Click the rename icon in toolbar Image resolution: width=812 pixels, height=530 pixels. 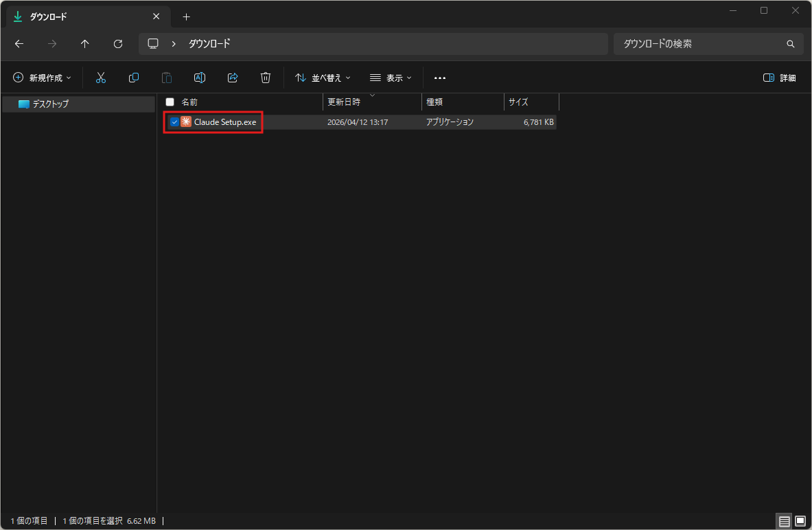[x=200, y=78]
